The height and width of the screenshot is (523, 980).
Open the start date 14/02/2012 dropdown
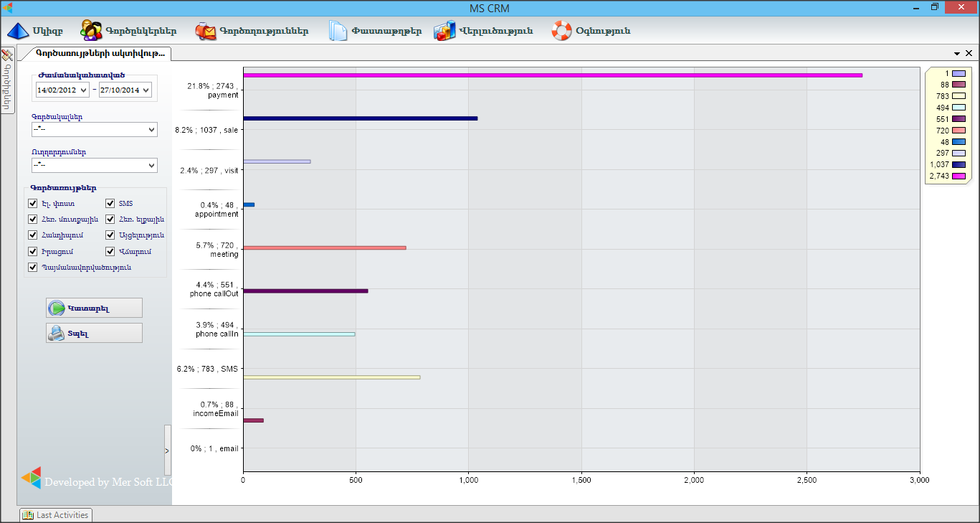coord(84,90)
